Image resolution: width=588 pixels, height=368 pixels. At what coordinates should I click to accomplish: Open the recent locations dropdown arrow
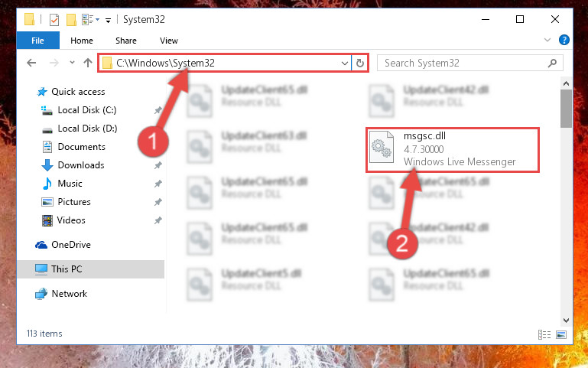click(x=72, y=63)
